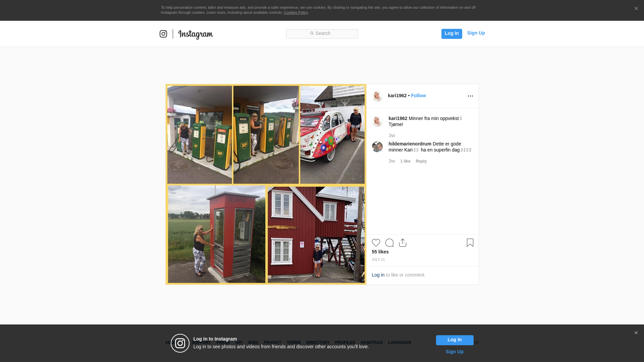The width and height of the screenshot is (644, 362).
Task: Open the PRIVACY footer link
Action: pyautogui.click(x=272, y=343)
